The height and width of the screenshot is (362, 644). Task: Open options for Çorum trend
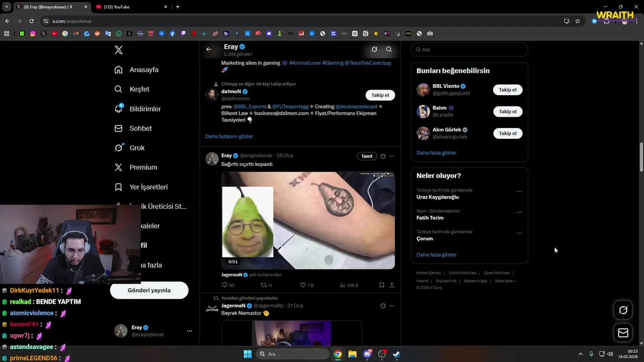pyautogui.click(x=519, y=233)
